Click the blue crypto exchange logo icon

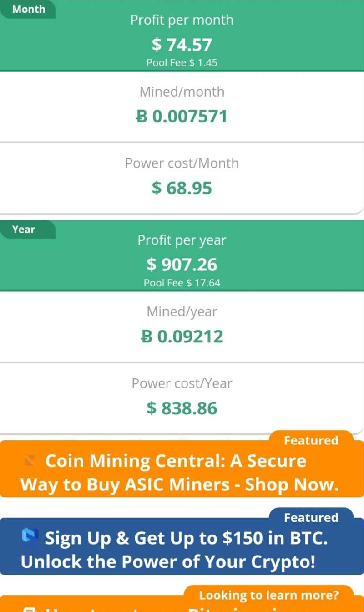coord(30,537)
